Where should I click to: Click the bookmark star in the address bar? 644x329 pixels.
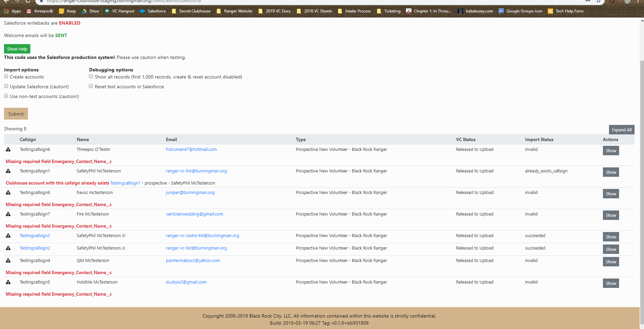(x=599, y=1)
